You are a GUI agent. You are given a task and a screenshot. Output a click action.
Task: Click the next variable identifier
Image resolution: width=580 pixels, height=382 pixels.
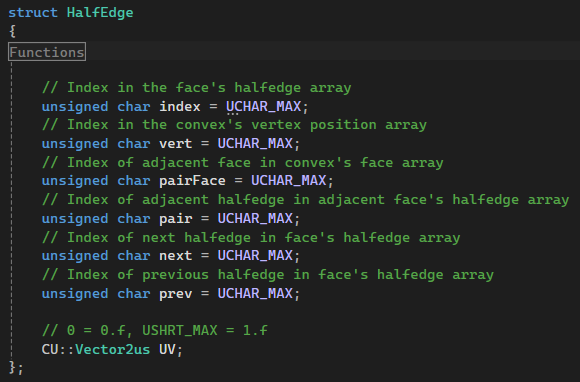[176, 256]
